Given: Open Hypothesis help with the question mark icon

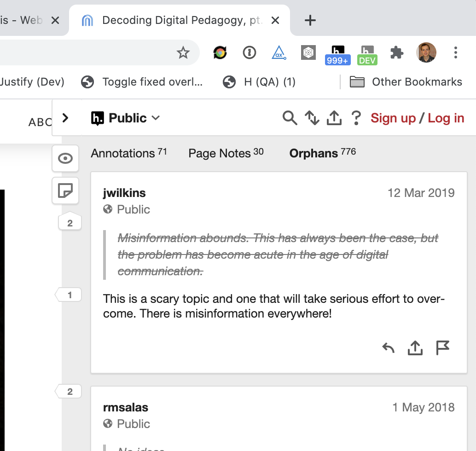Looking at the screenshot, I should [356, 118].
